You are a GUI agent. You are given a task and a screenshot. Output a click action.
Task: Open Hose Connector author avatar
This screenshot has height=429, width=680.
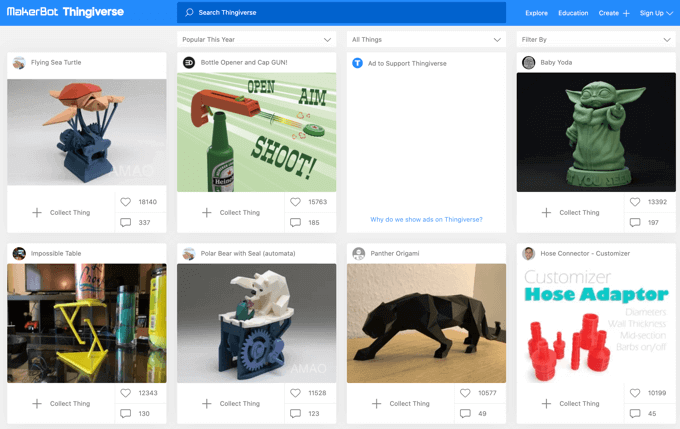[528, 253]
